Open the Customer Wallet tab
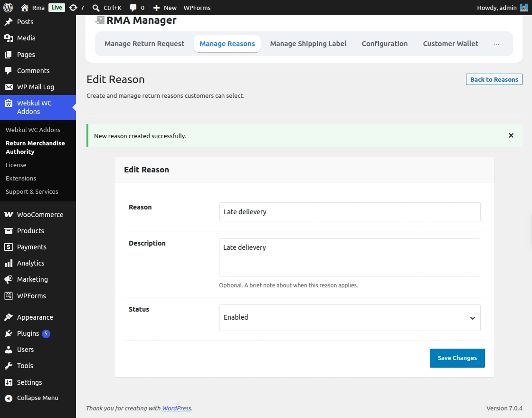This screenshot has height=418, width=532. click(451, 44)
